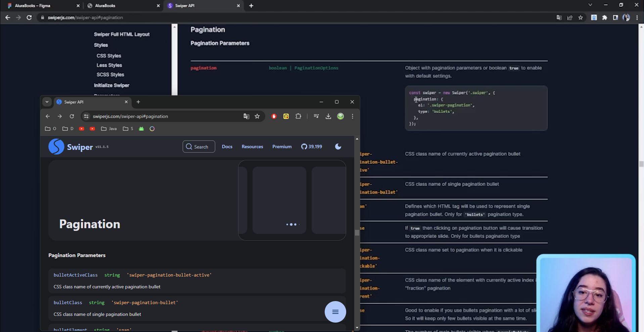The width and height of the screenshot is (644, 332).
Task: Click the Pagination Parameters heading in front window
Action: [x=77, y=255]
